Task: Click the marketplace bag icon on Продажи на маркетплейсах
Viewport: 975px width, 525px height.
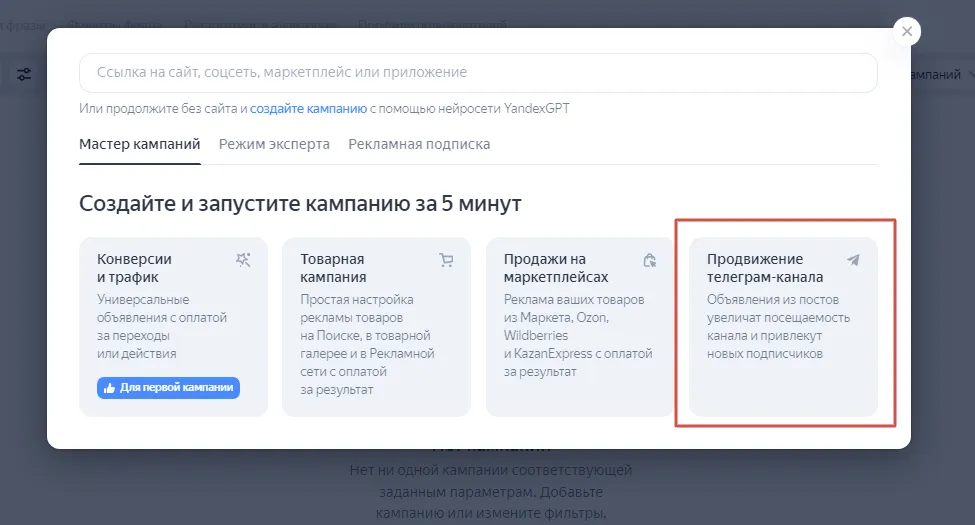Action: pos(650,260)
